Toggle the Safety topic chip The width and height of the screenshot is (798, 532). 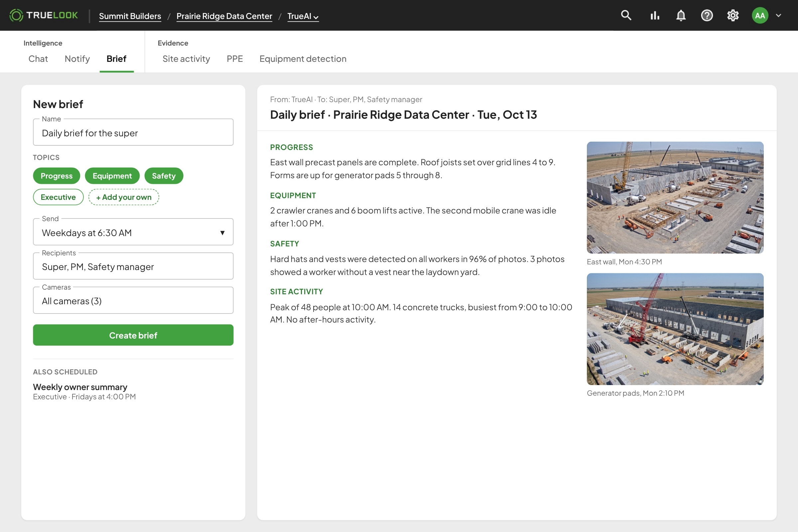pyautogui.click(x=164, y=176)
